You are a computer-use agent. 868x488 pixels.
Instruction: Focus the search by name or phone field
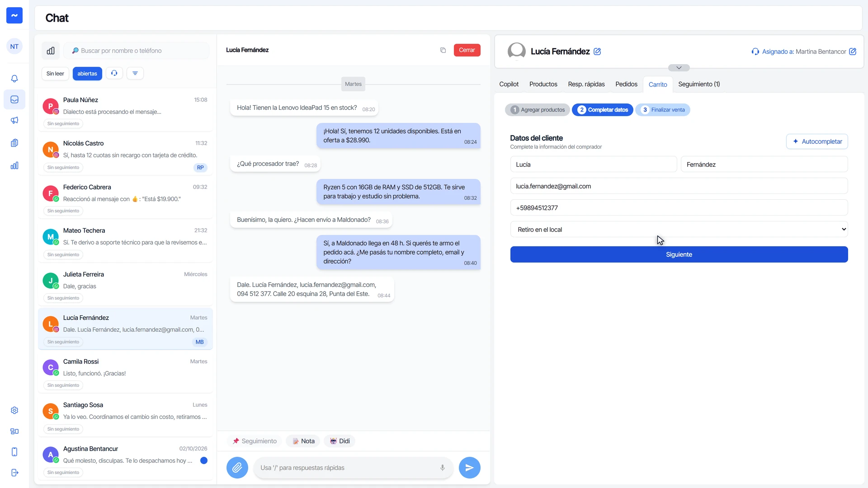click(137, 51)
